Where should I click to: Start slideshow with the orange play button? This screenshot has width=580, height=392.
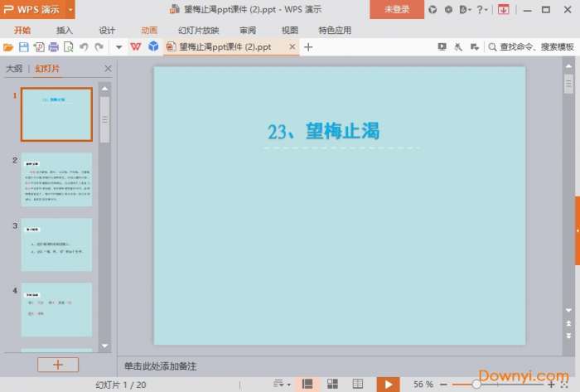tap(388, 385)
